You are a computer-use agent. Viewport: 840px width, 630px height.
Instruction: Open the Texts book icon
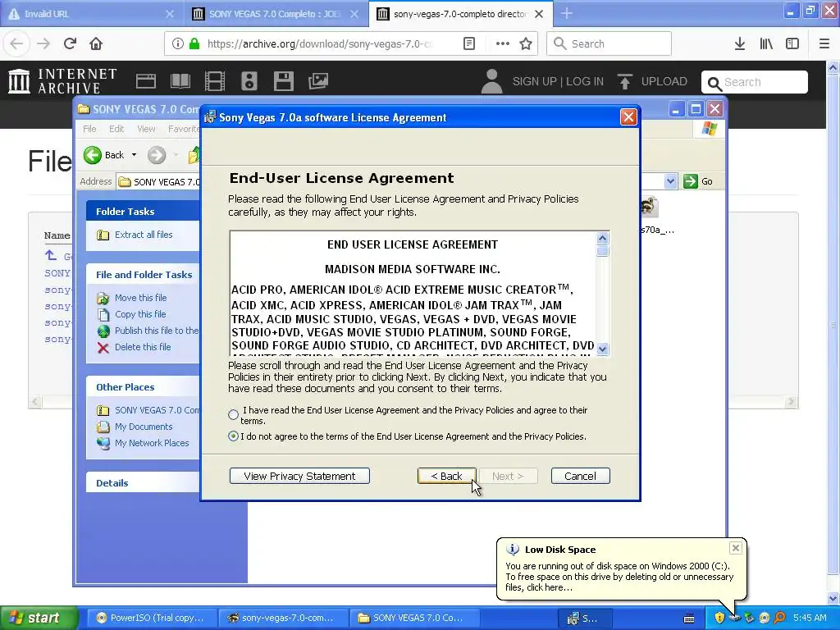click(180, 81)
